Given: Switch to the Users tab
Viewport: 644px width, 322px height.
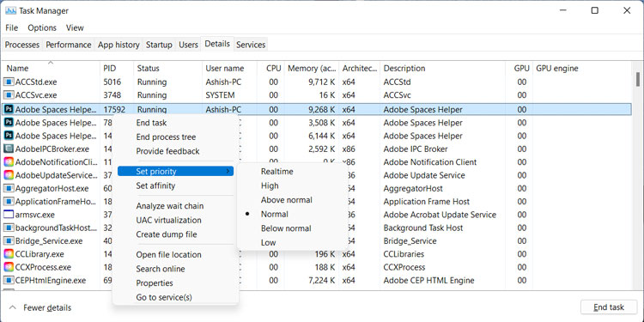Looking at the screenshot, I should [189, 45].
